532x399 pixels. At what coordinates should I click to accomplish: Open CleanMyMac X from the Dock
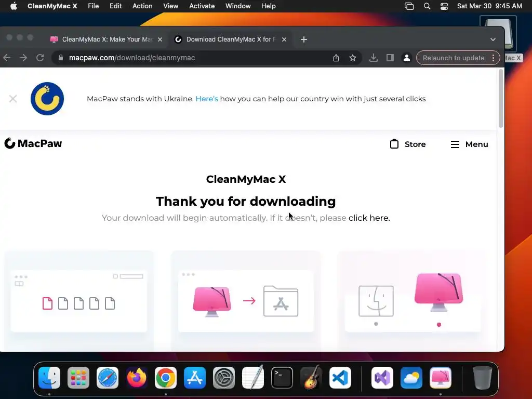point(441,378)
